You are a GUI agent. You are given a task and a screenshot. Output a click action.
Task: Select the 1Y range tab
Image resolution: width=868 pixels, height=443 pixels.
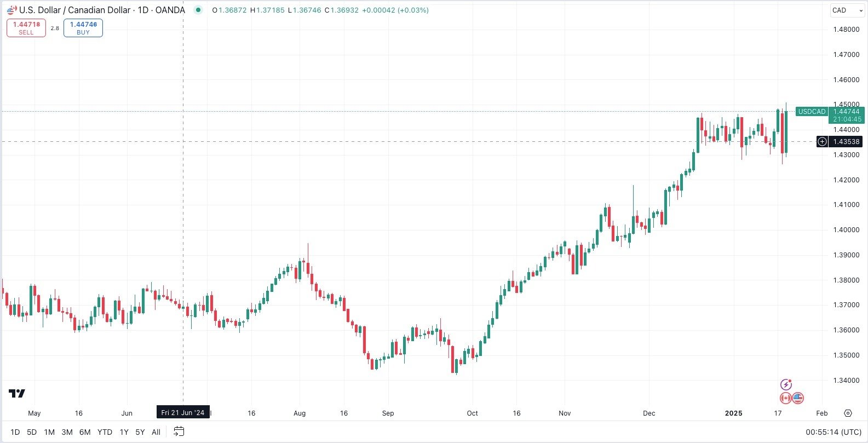pos(124,432)
